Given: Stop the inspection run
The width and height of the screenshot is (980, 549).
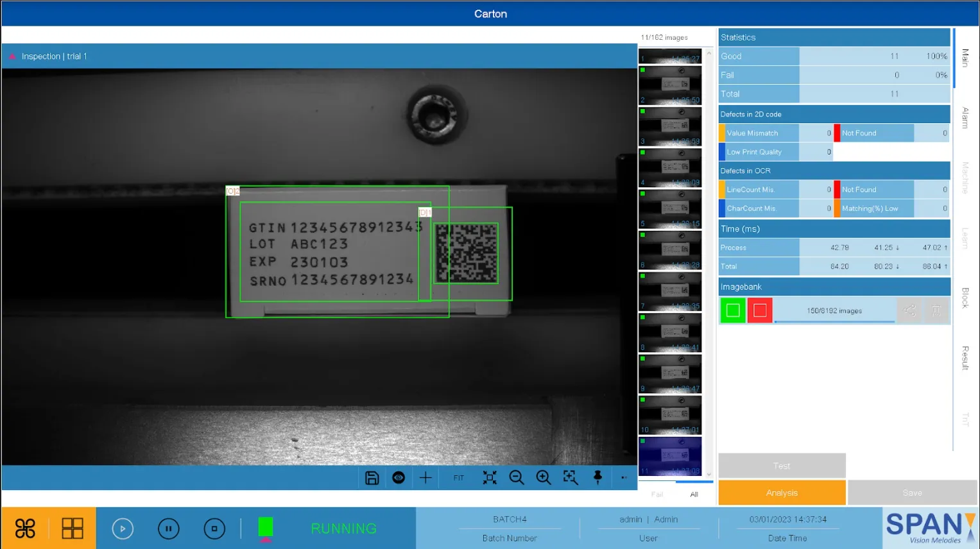Looking at the screenshot, I should [214, 528].
